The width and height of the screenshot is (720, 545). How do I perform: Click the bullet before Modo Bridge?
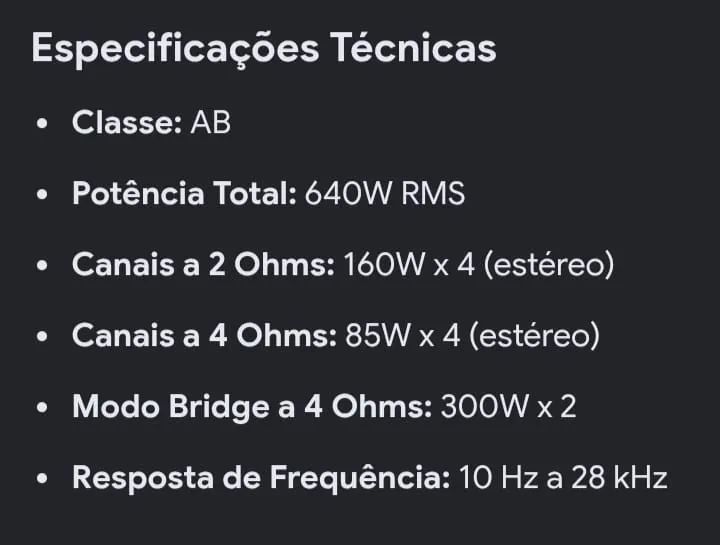click(42, 407)
